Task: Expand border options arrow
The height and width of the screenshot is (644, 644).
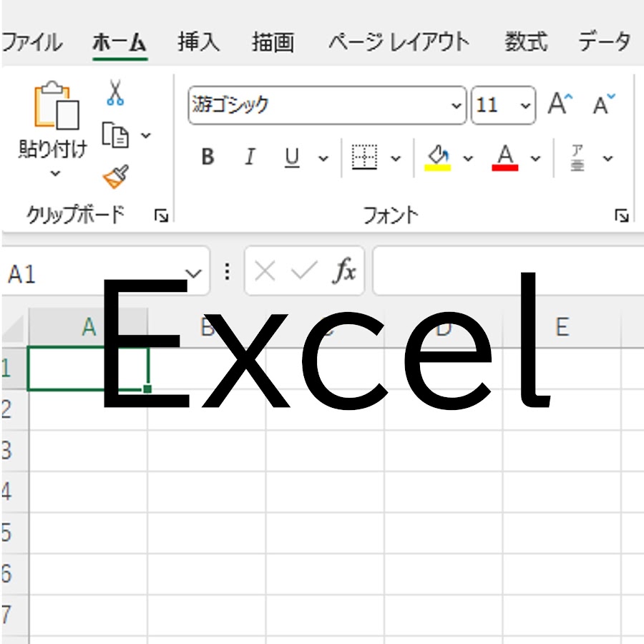Action: click(x=396, y=159)
